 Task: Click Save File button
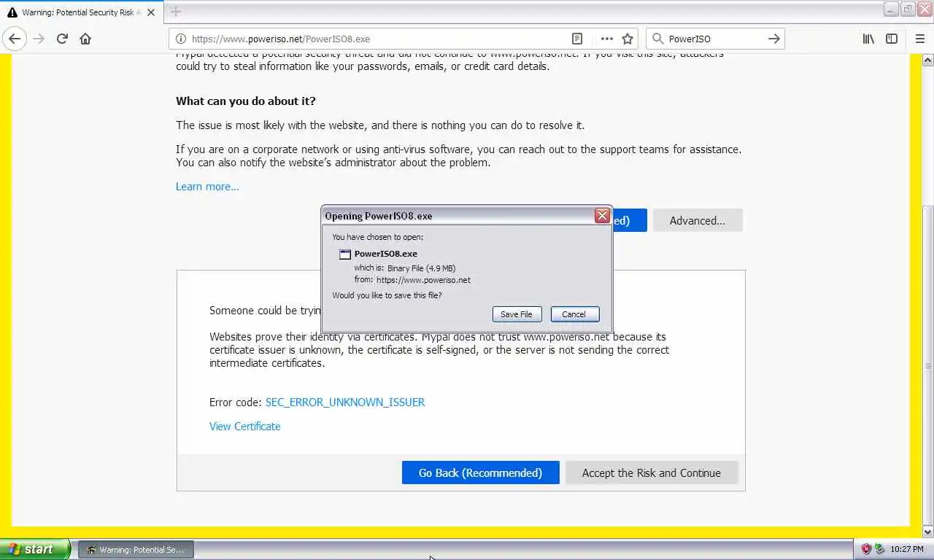click(517, 314)
